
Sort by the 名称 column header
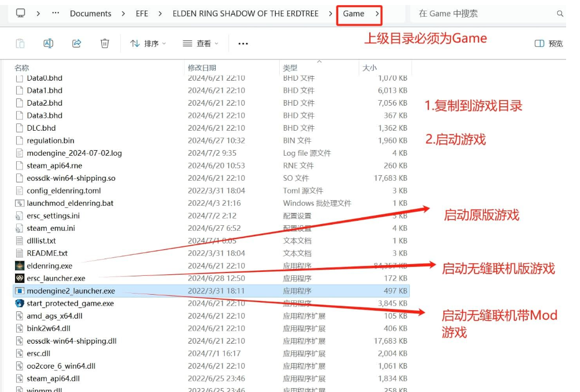point(22,68)
